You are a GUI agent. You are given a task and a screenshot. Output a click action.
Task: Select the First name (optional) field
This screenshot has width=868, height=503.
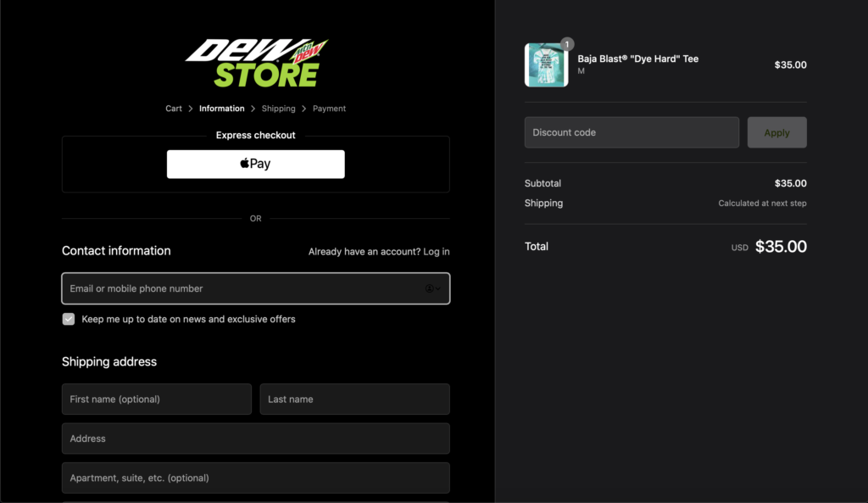click(156, 399)
